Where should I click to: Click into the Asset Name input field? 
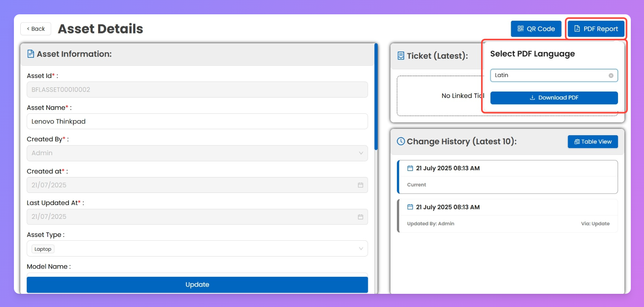click(x=197, y=121)
